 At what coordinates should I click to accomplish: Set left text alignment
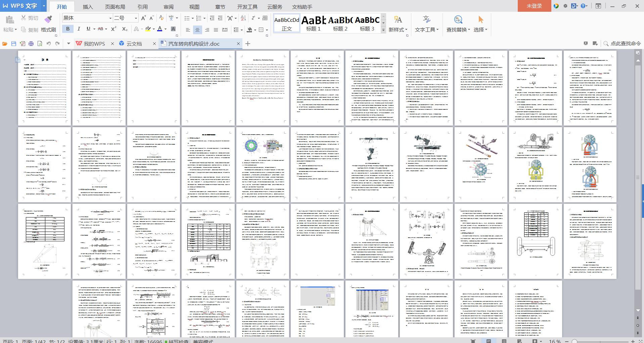[x=188, y=30]
